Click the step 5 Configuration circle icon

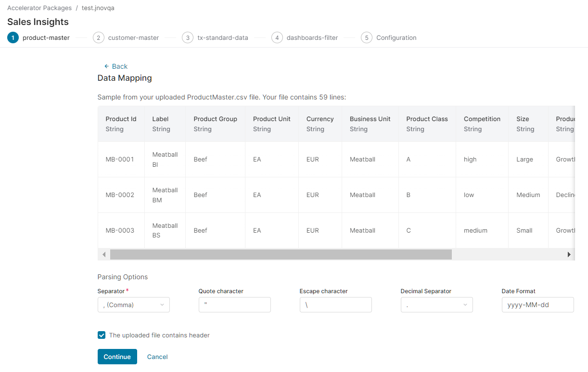point(367,37)
